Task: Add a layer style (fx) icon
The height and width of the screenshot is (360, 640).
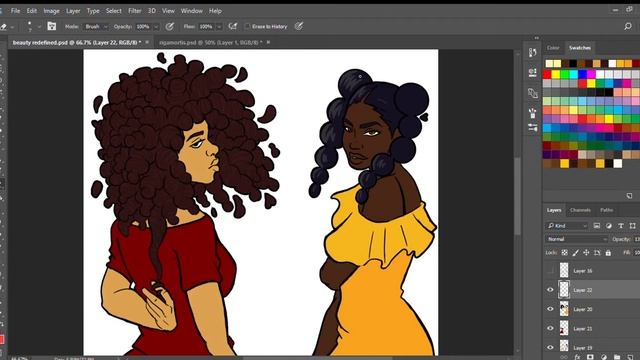Action: tap(577, 357)
